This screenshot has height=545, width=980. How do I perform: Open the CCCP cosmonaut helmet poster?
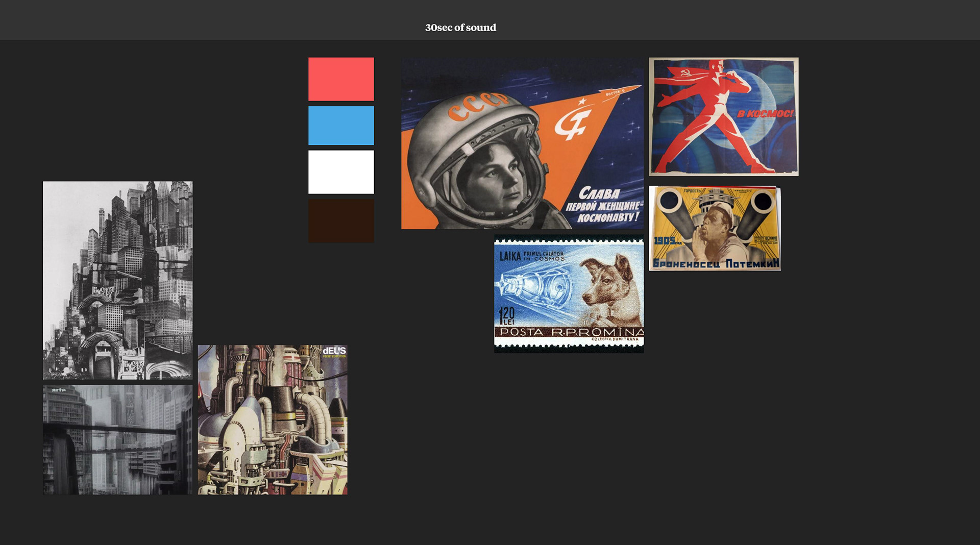(x=522, y=143)
